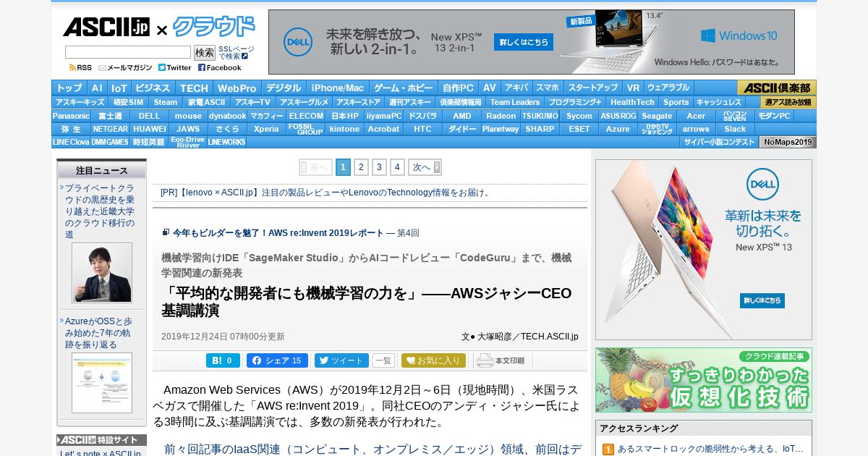The image size is (868, 456).
Task: Click the 一覧 button beside tweet
Action: 383,360
